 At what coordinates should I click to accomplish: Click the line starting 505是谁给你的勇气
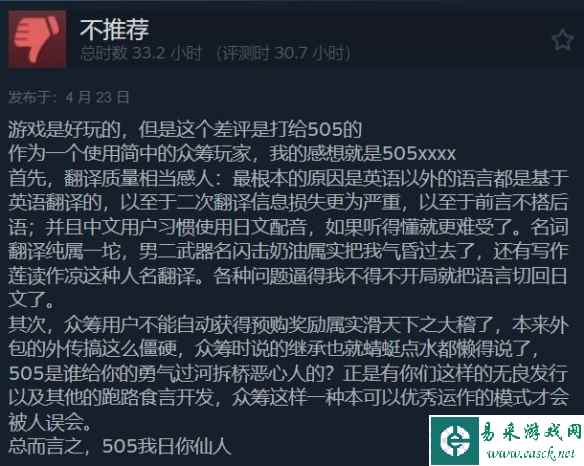pyautogui.click(x=288, y=374)
